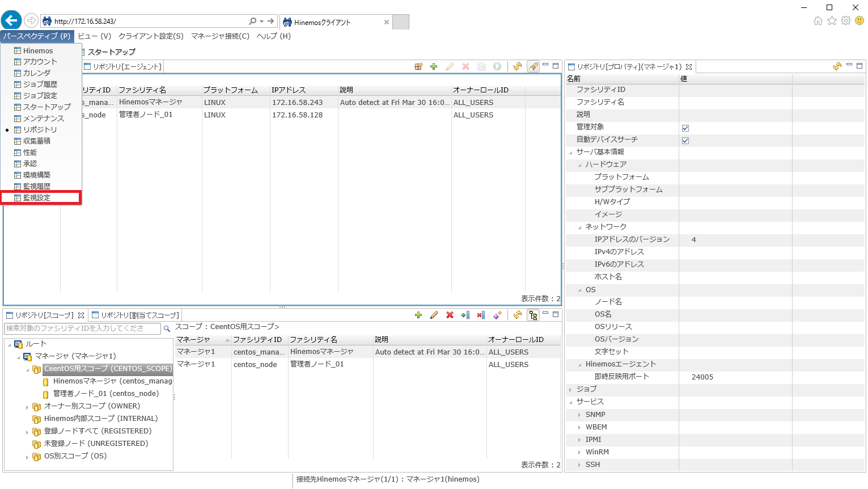The image size is (868, 489).
Task: Minimize the property panel view
Action: click(x=849, y=65)
